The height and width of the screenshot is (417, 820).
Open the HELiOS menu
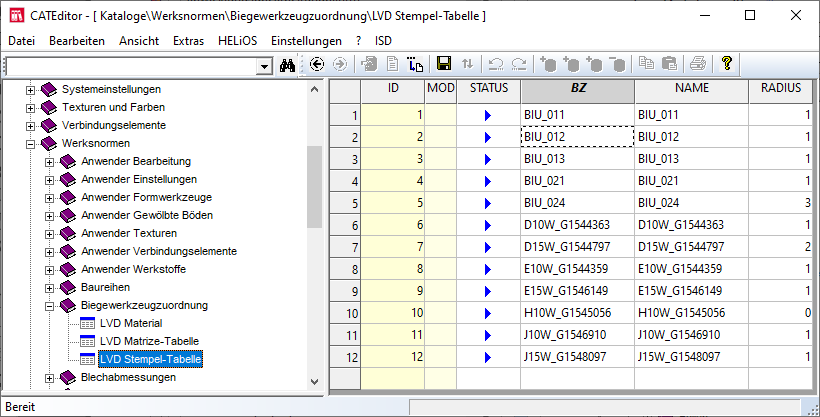[x=237, y=41]
